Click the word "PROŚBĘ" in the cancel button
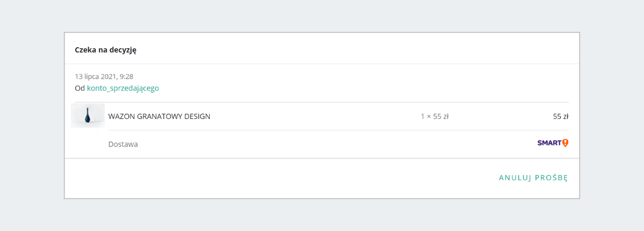The image size is (644, 231). point(551,178)
